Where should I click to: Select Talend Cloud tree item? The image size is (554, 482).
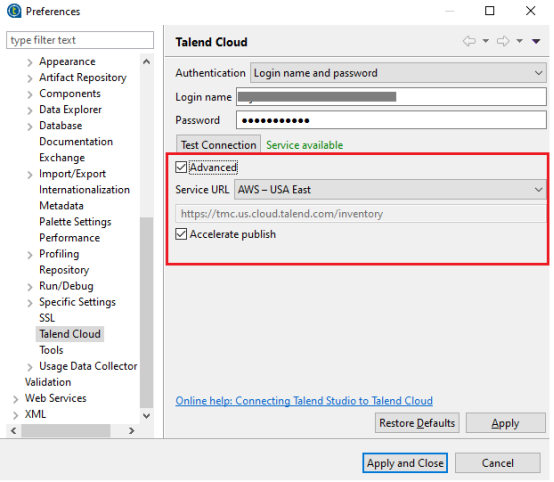[x=70, y=334]
